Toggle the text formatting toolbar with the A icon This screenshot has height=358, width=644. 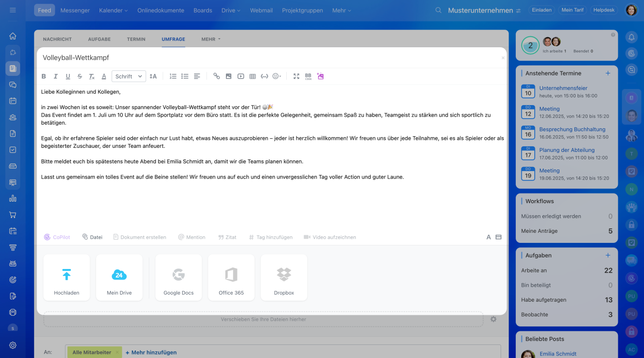coord(489,237)
